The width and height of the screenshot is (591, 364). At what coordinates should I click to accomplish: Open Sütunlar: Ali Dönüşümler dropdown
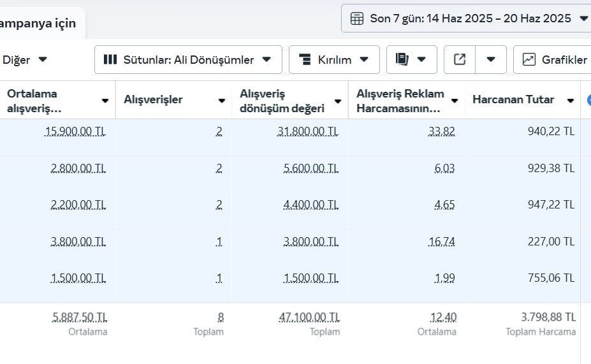click(188, 59)
